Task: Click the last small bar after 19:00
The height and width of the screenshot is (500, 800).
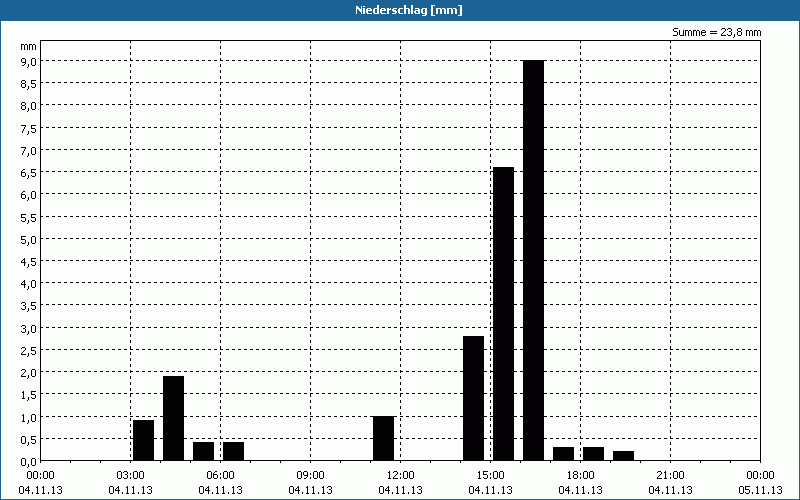Action: click(x=623, y=456)
